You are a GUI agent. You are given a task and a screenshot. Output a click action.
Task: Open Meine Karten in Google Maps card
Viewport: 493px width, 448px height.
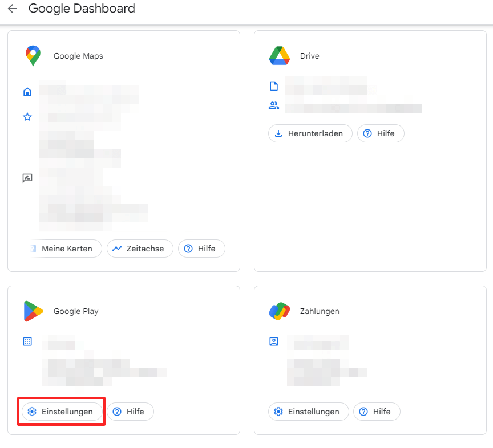(x=66, y=249)
